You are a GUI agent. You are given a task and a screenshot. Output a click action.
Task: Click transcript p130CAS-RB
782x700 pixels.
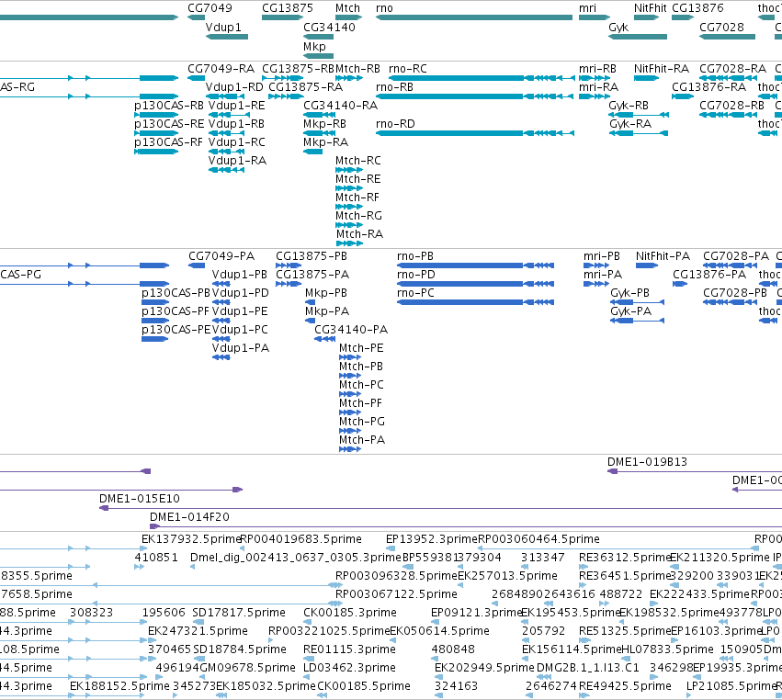169,106
